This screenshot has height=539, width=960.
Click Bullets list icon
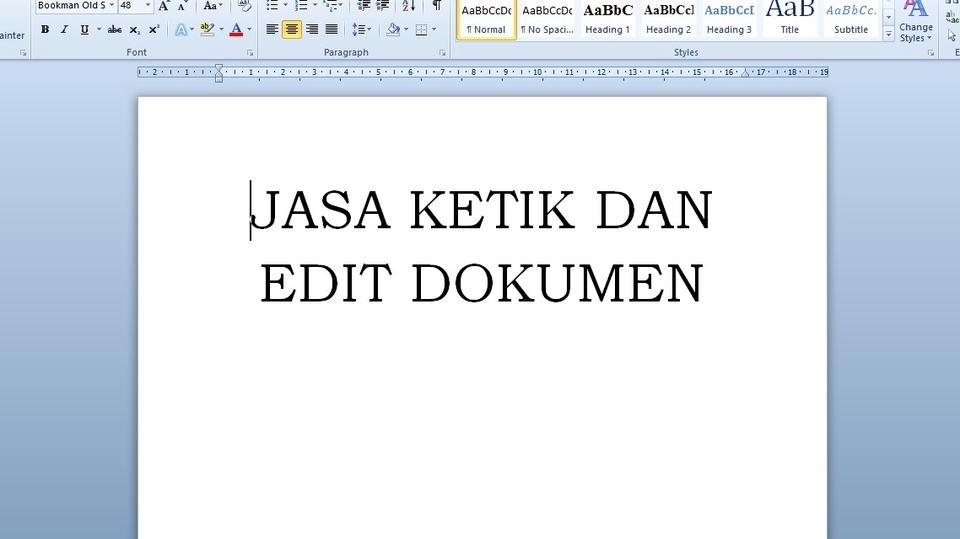(272, 6)
